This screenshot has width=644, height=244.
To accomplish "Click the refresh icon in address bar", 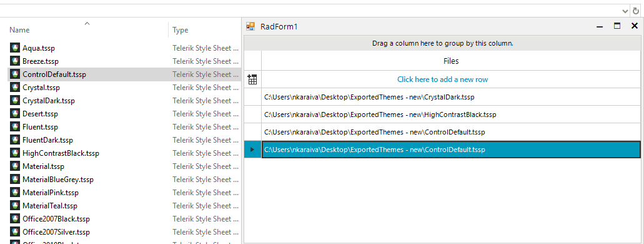I will pyautogui.click(x=636, y=11).
